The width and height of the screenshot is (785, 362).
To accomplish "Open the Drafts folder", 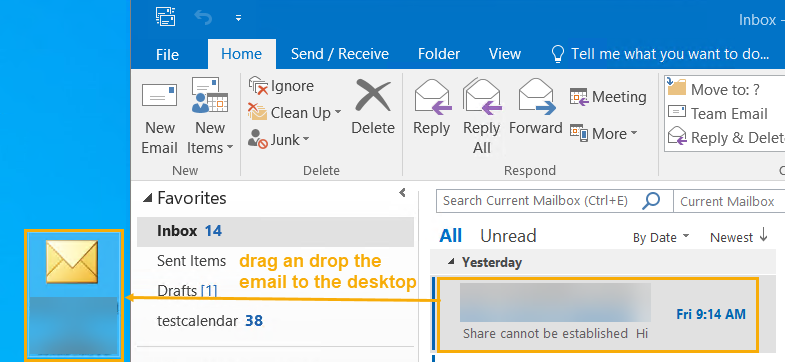I will 187,291.
